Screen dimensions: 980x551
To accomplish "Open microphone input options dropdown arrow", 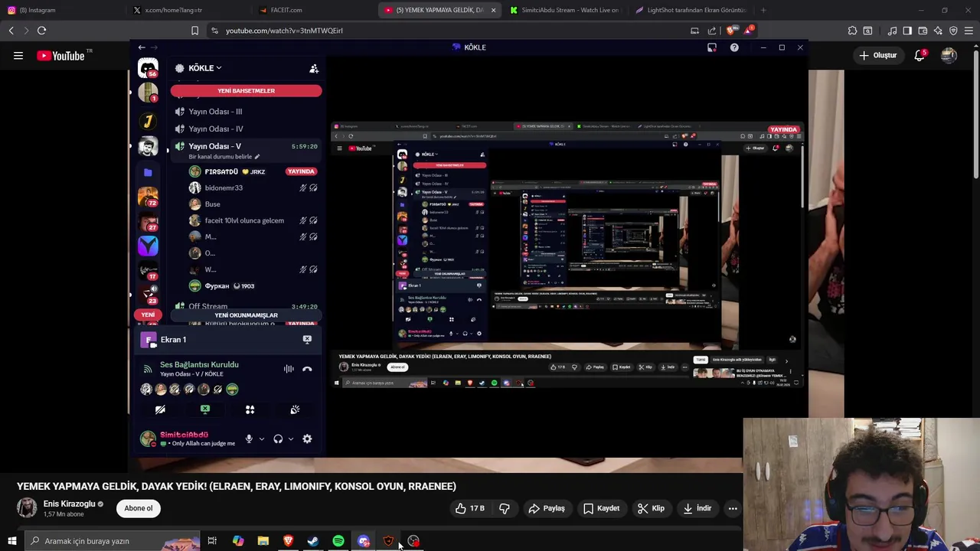I will 261,439.
